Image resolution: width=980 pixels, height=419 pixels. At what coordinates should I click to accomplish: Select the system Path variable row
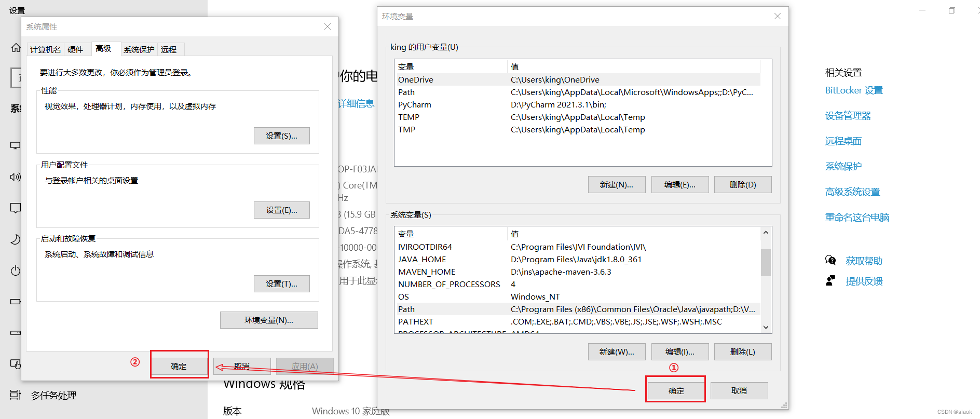(578, 309)
